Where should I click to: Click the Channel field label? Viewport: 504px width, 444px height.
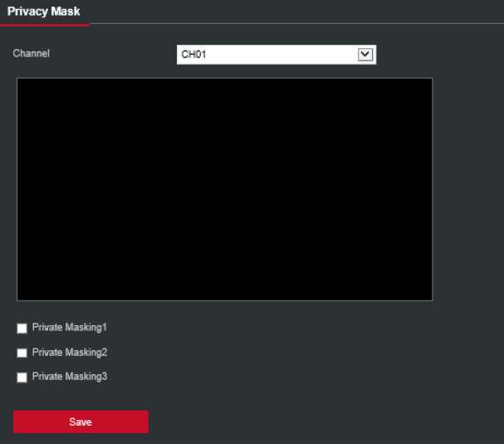(32, 53)
